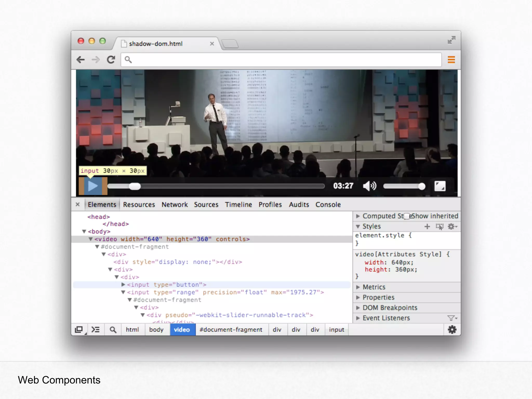Select body in the breadcrumb bar
This screenshot has width=532, height=399.
(x=156, y=330)
